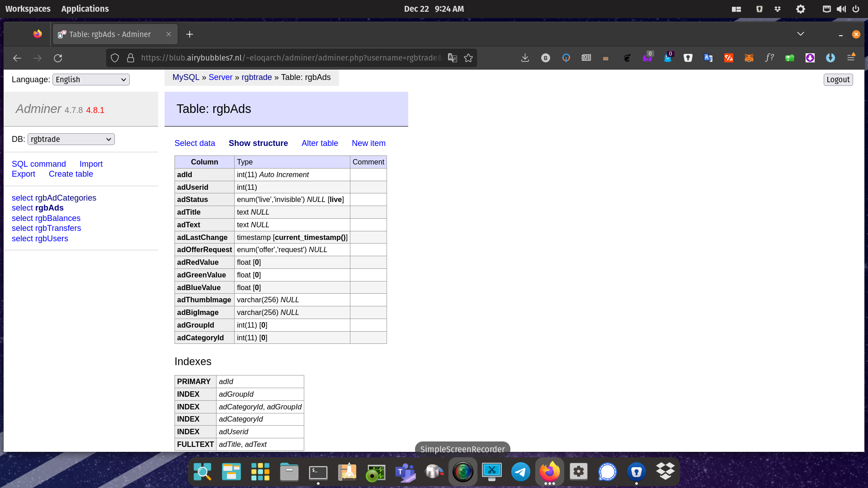
Task: Select the rgbUsers table
Action: coord(52,239)
